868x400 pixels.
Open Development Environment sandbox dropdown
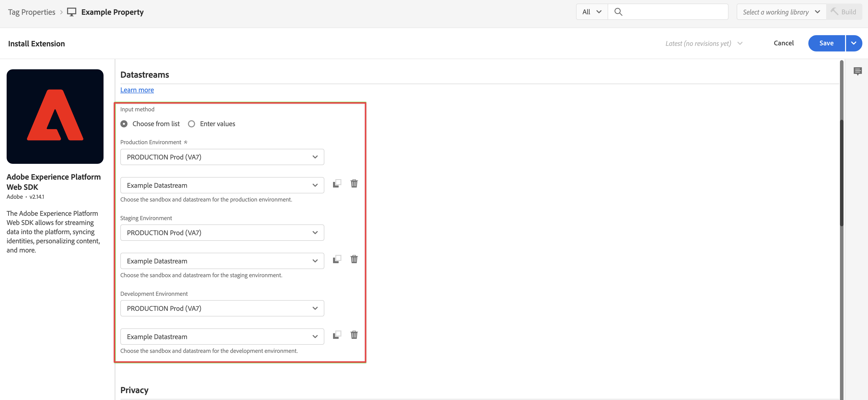point(222,309)
